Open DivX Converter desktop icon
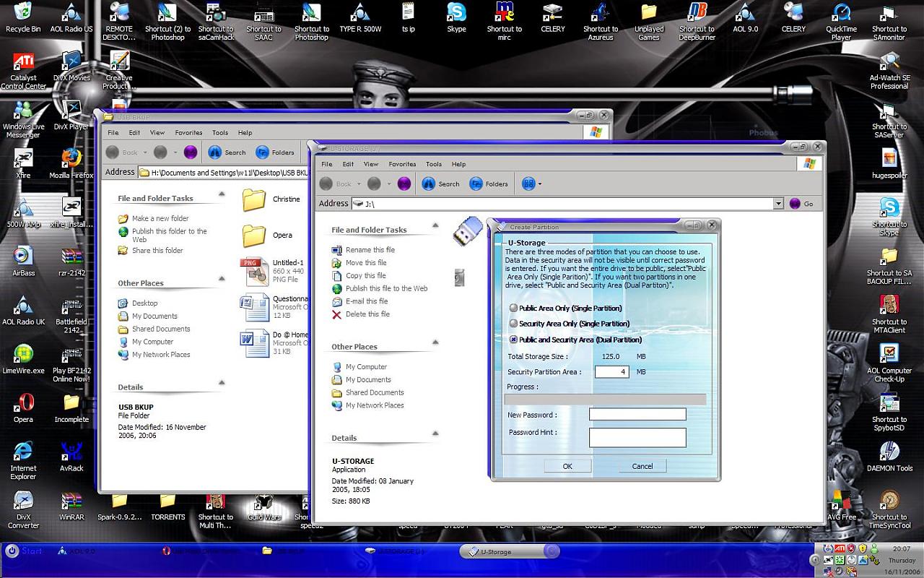Image resolution: width=924 pixels, height=578 pixels. pos(23,510)
